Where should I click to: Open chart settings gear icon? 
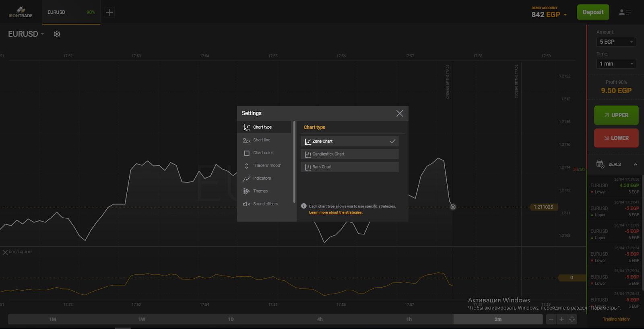coord(57,34)
